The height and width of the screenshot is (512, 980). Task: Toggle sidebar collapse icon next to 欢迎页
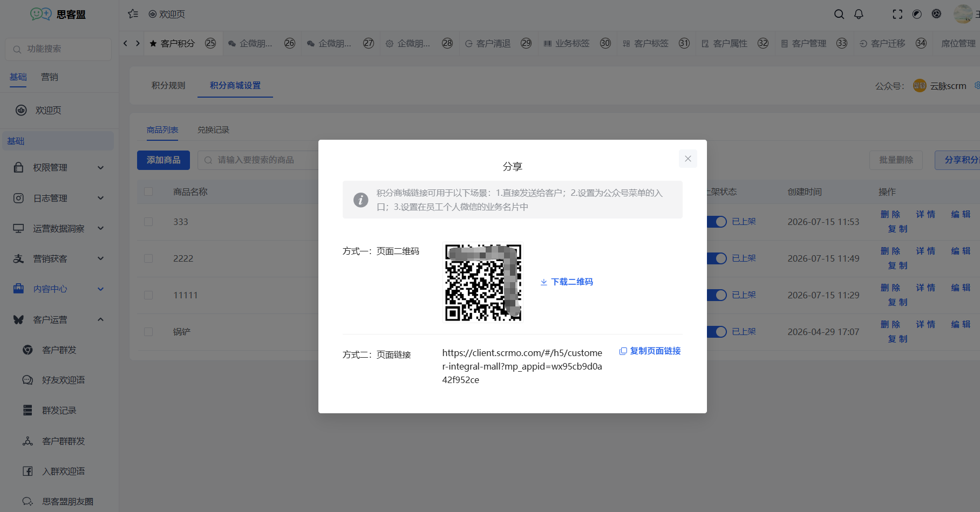(133, 14)
